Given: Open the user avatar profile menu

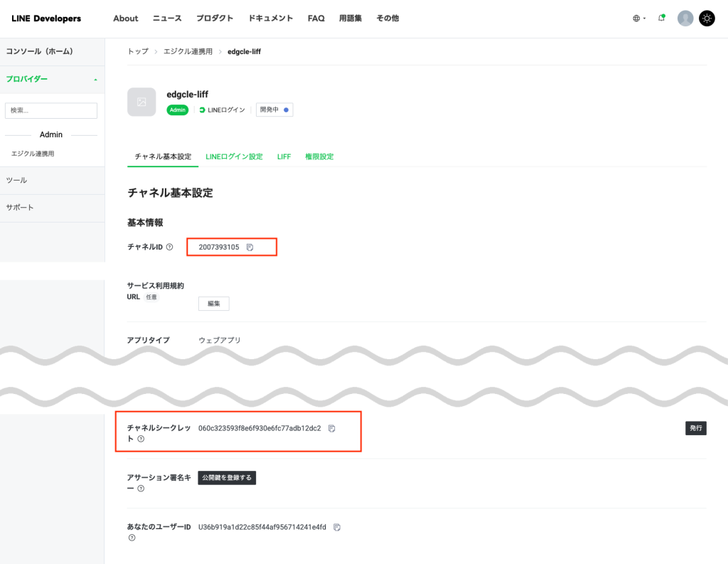Looking at the screenshot, I should coord(685,18).
